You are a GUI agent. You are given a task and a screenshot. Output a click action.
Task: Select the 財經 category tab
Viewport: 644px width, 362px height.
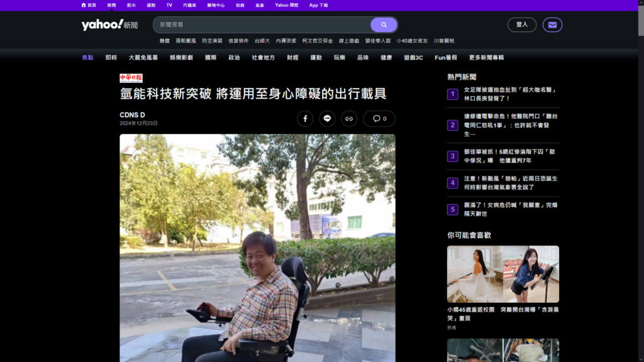(x=292, y=57)
